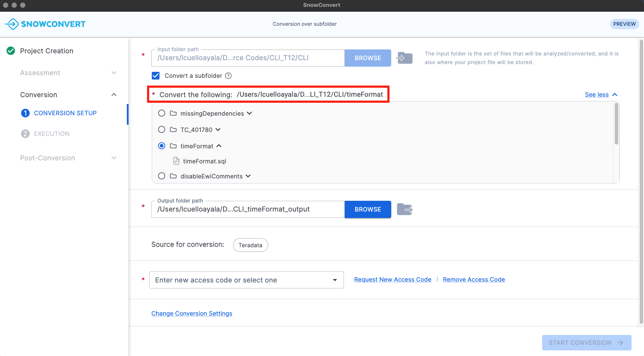Screen dimensions: 644x356
Task: Click the green Project Creation checkmark icon
Action: [x=11, y=51]
